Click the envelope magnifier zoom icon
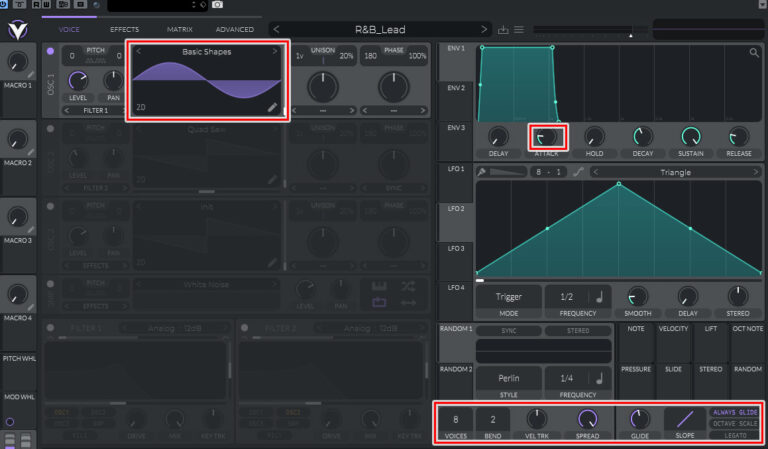The height and width of the screenshot is (449, 768). pyautogui.click(x=753, y=52)
